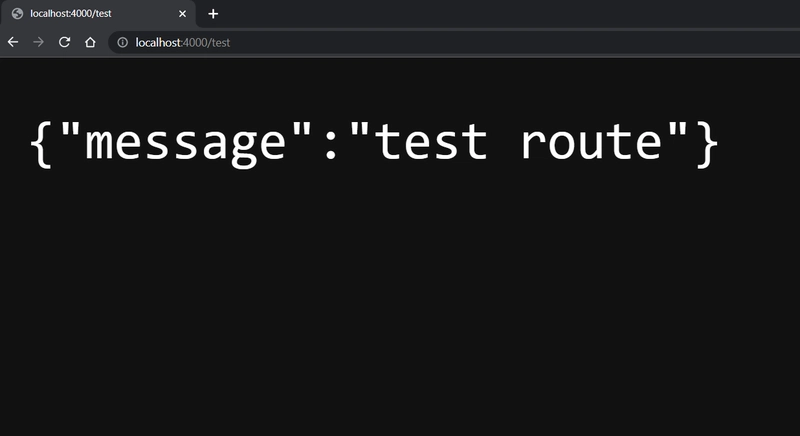Focus the address bar's empty area beside URL
This screenshot has height=436, width=800.
pyautogui.click(x=510, y=42)
